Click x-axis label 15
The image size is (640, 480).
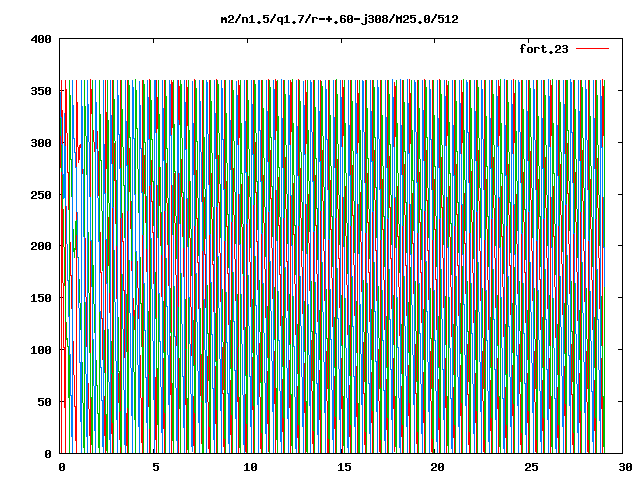pyautogui.click(x=344, y=467)
